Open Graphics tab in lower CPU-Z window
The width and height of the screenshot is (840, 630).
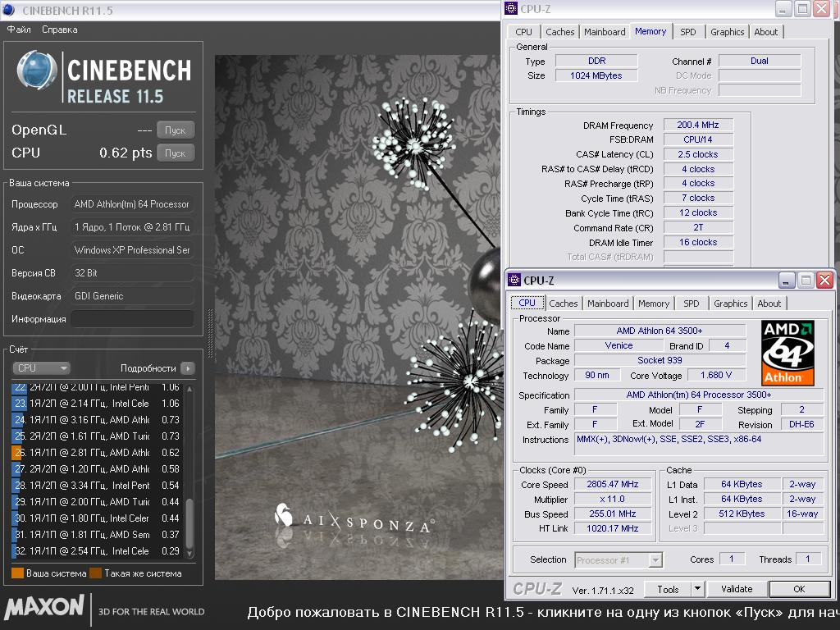click(730, 304)
